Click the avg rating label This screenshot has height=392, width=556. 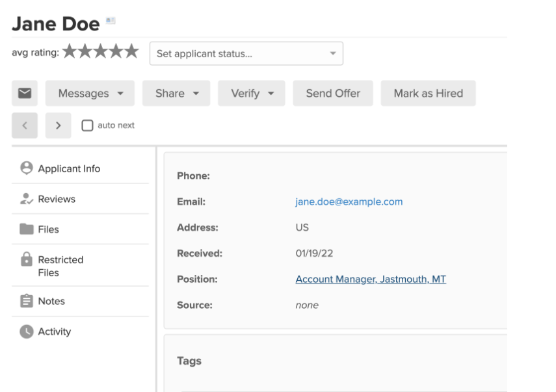(x=36, y=53)
